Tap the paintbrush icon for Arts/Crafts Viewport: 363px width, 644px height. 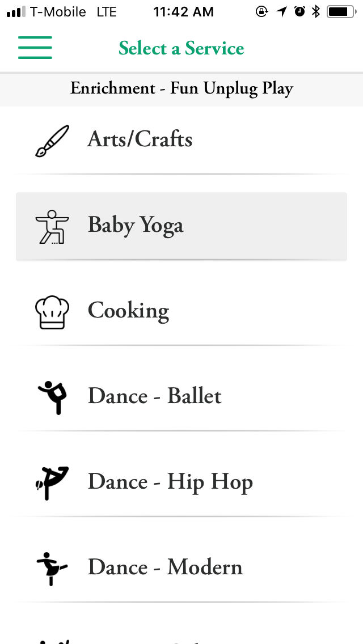pyautogui.click(x=52, y=141)
